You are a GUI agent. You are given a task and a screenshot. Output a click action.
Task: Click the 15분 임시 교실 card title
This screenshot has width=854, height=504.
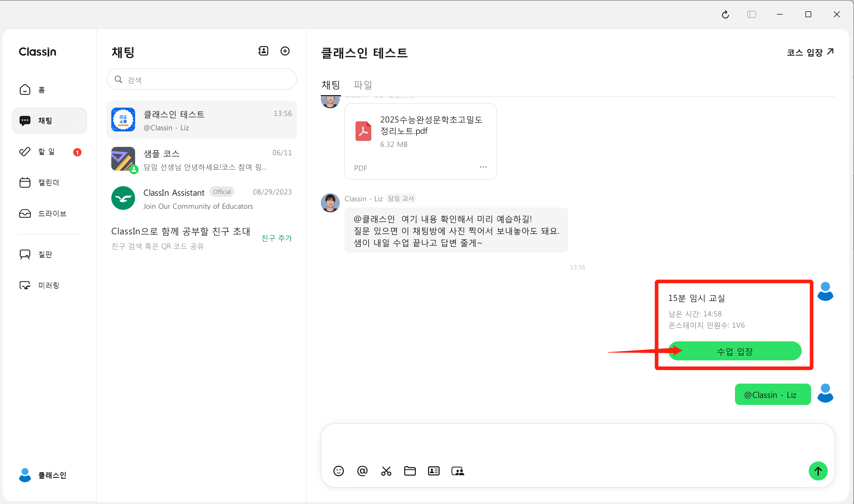pyautogui.click(x=696, y=298)
